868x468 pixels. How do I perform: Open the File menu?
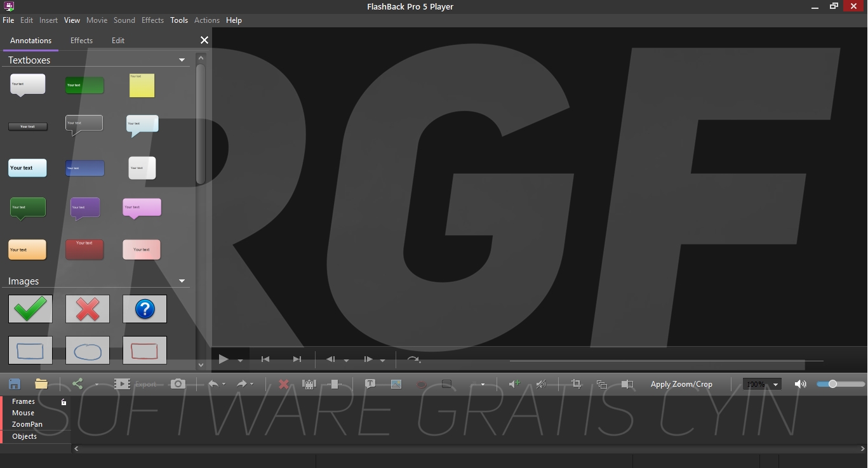pyautogui.click(x=8, y=20)
